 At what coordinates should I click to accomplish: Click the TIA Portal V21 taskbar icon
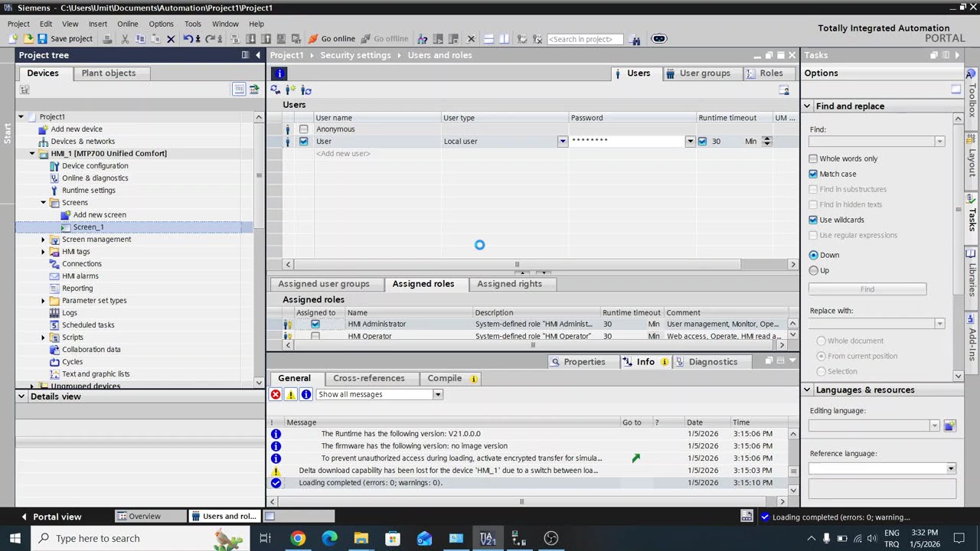tap(488, 539)
